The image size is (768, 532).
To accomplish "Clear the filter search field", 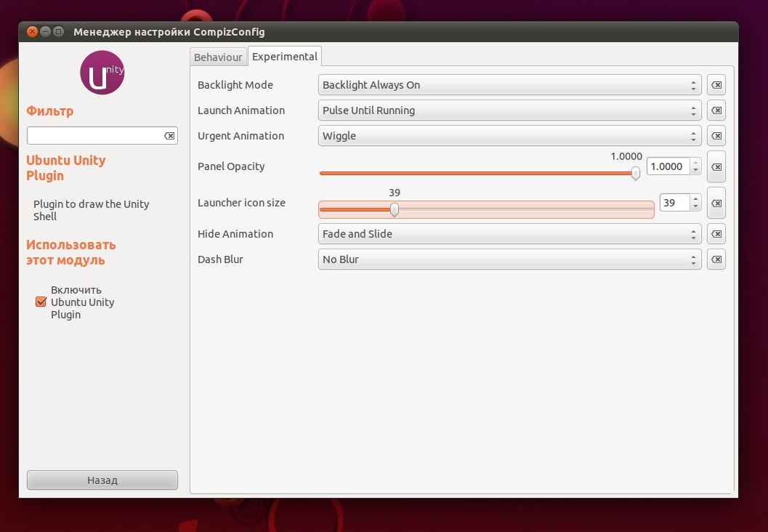I will point(169,136).
